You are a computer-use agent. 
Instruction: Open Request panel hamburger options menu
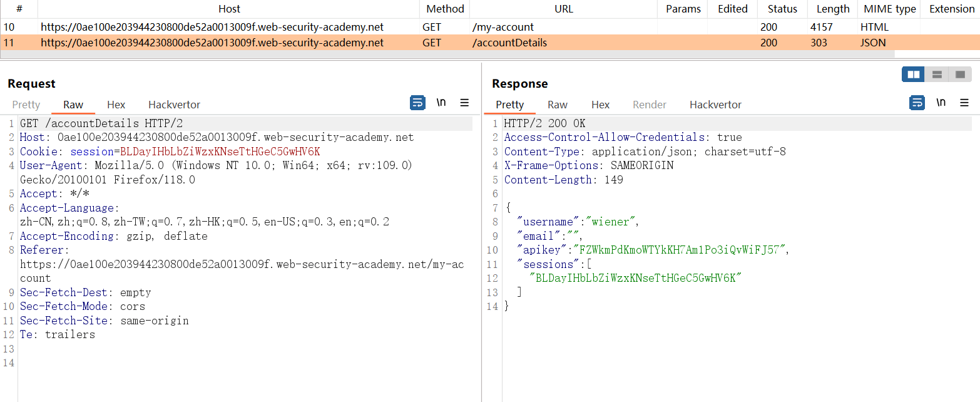pos(464,103)
